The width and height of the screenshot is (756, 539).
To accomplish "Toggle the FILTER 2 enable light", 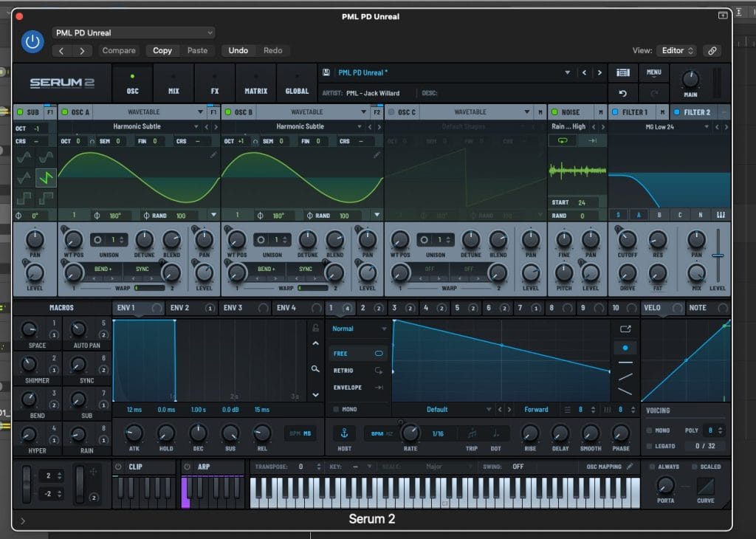I will click(677, 111).
